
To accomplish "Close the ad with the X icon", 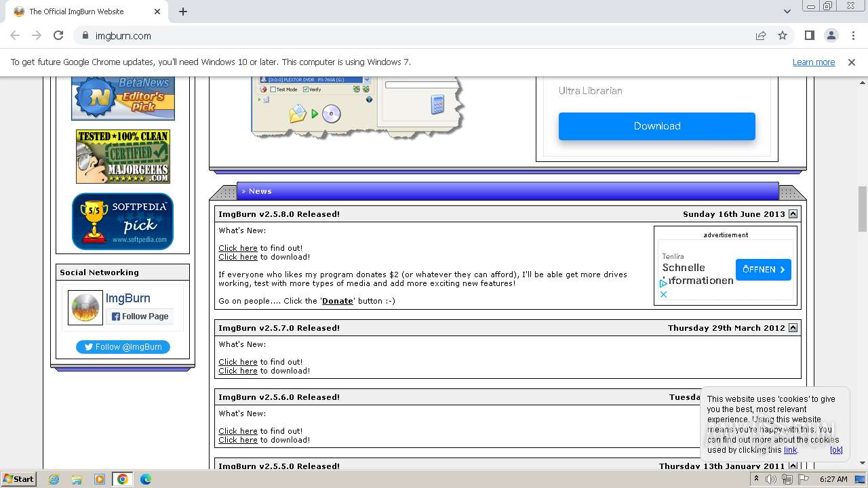I will (663, 294).
